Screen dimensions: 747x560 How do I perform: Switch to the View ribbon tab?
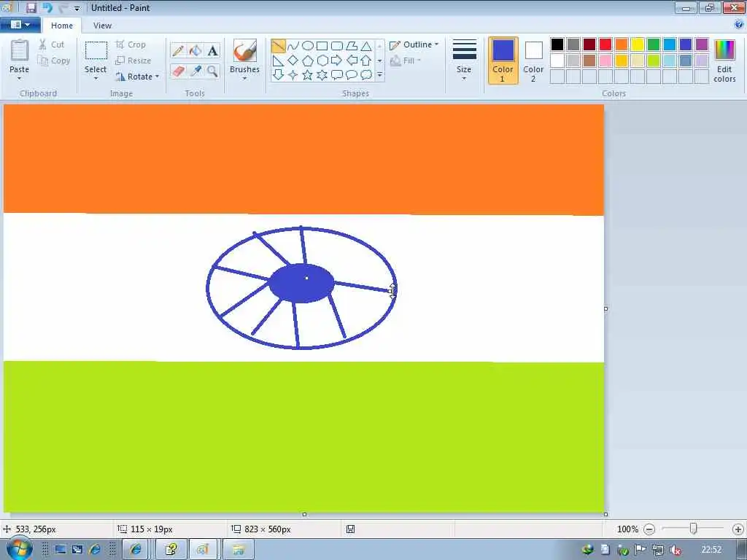pyautogui.click(x=102, y=26)
